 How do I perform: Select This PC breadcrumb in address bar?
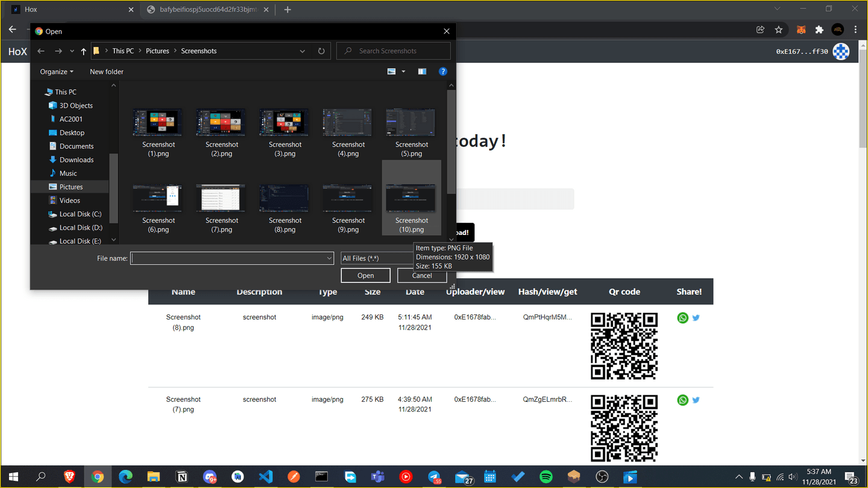coord(123,51)
